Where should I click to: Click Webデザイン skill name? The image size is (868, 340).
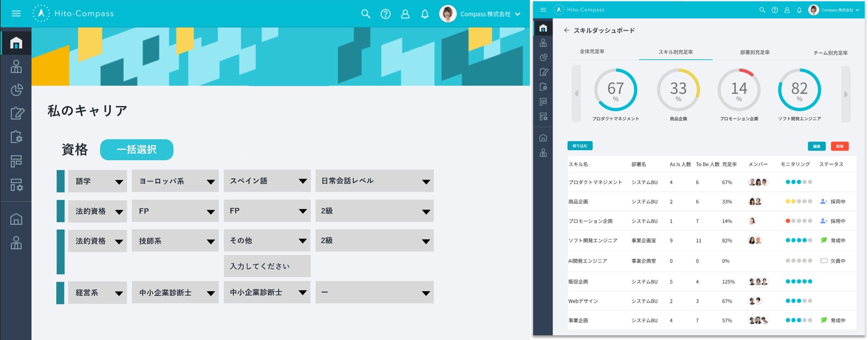point(583,301)
